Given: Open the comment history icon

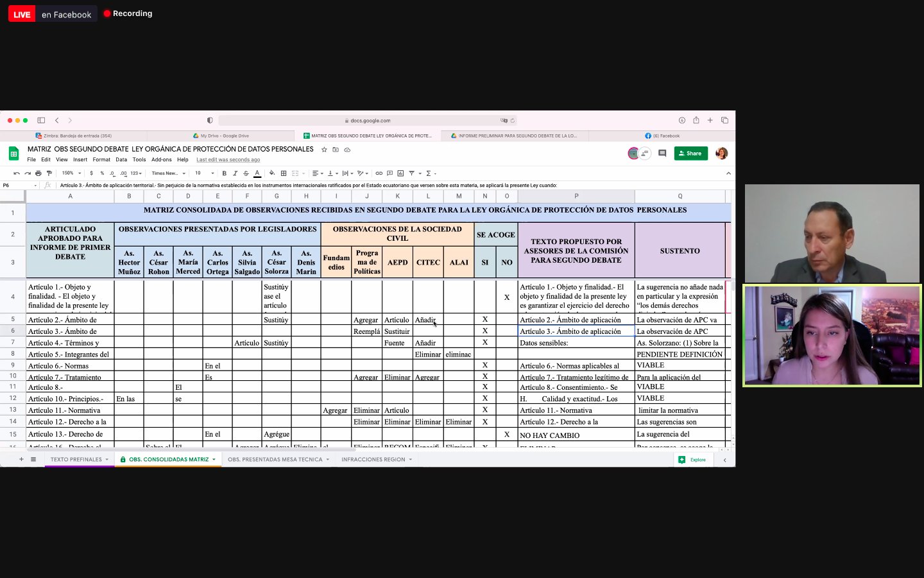Looking at the screenshot, I should click(x=662, y=153).
